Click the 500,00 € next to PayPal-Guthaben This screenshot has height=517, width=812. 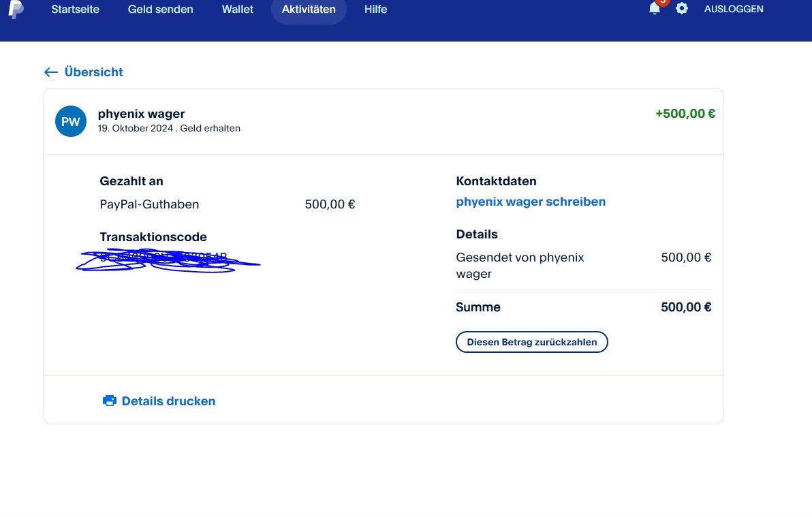tap(330, 204)
